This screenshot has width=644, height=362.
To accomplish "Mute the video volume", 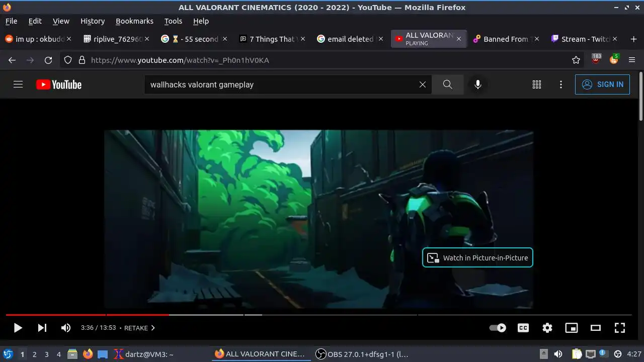I will [66, 328].
